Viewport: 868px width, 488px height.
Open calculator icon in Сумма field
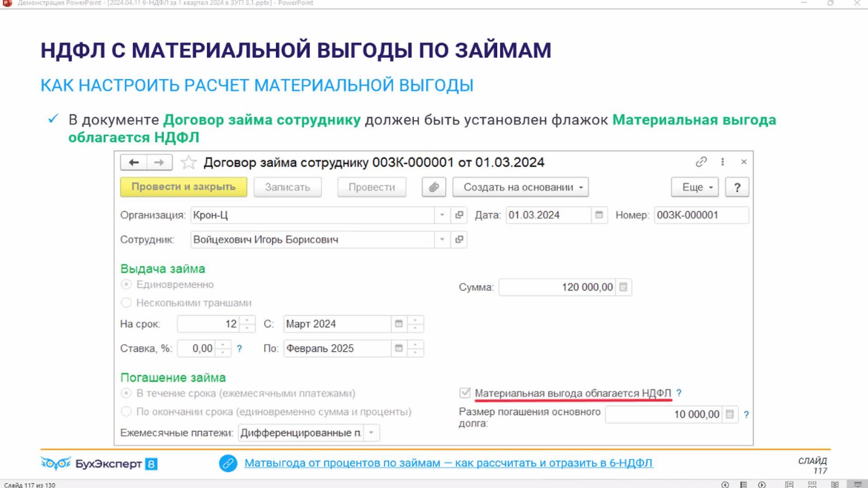click(623, 287)
